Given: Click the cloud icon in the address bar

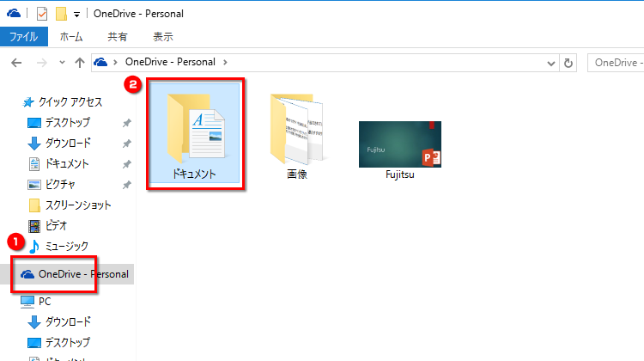Looking at the screenshot, I should (100, 62).
